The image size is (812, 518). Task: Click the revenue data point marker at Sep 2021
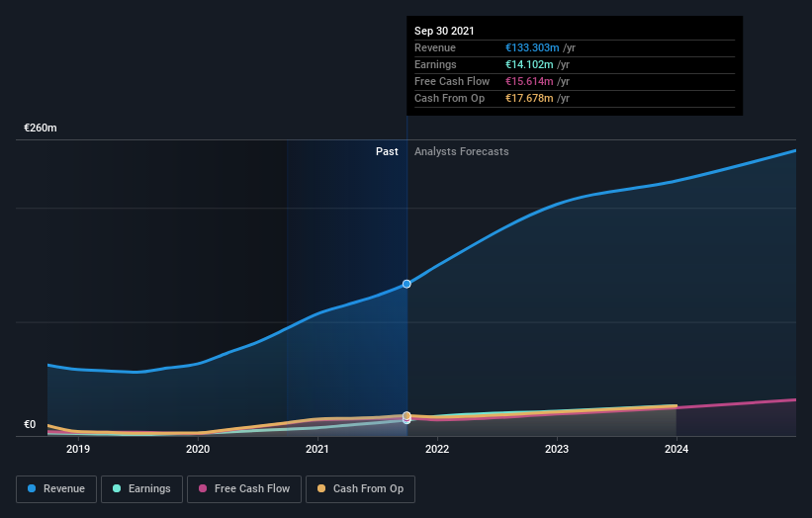(406, 284)
